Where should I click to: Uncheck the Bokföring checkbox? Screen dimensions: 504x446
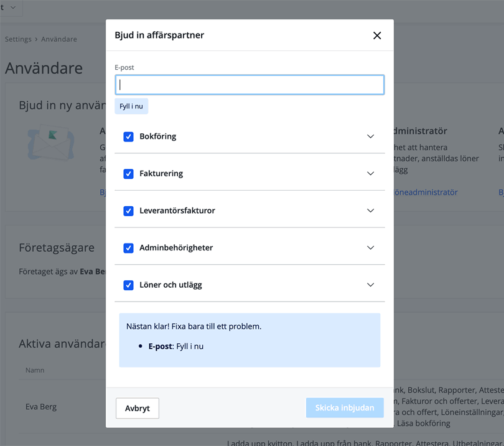point(129,136)
